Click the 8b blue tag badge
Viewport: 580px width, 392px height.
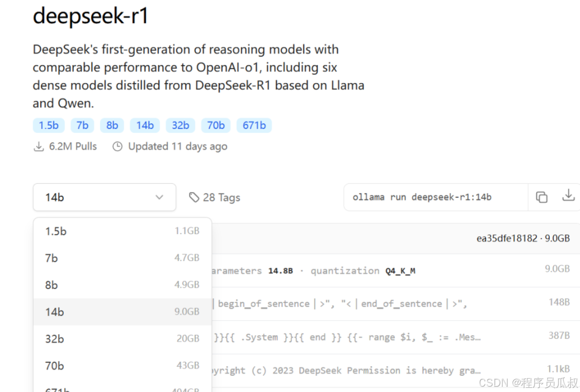pos(112,125)
